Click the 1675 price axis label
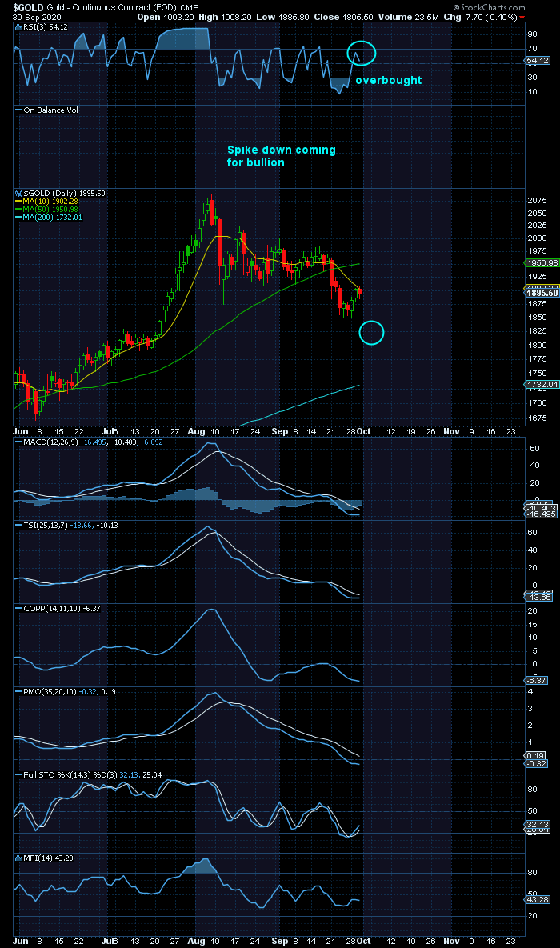The width and height of the screenshot is (560, 948). pyautogui.click(x=539, y=418)
